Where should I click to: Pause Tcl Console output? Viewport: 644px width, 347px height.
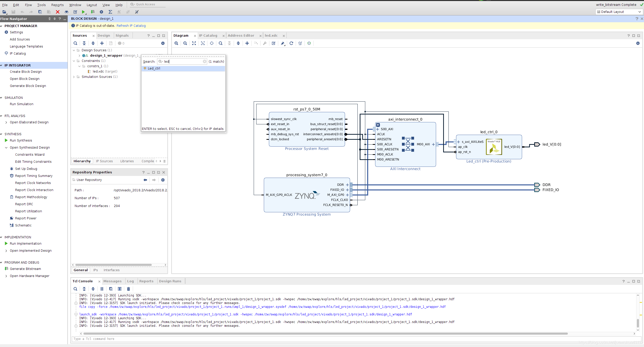[102, 289]
